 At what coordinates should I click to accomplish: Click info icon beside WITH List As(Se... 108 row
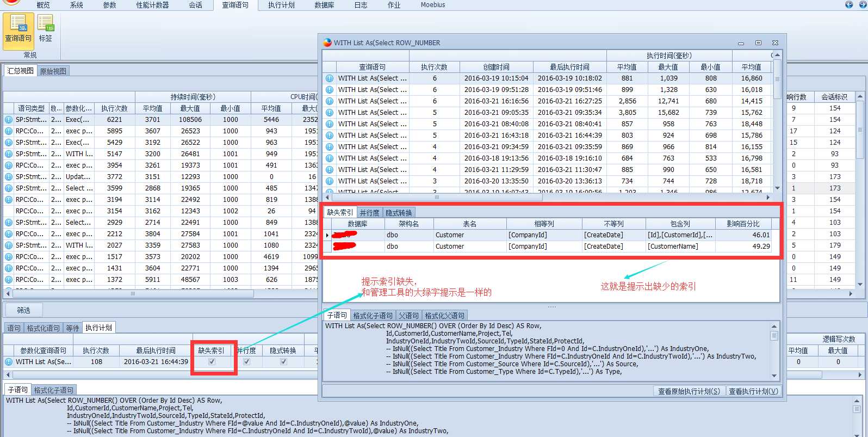pyautogui.click(x=9, y=362)
